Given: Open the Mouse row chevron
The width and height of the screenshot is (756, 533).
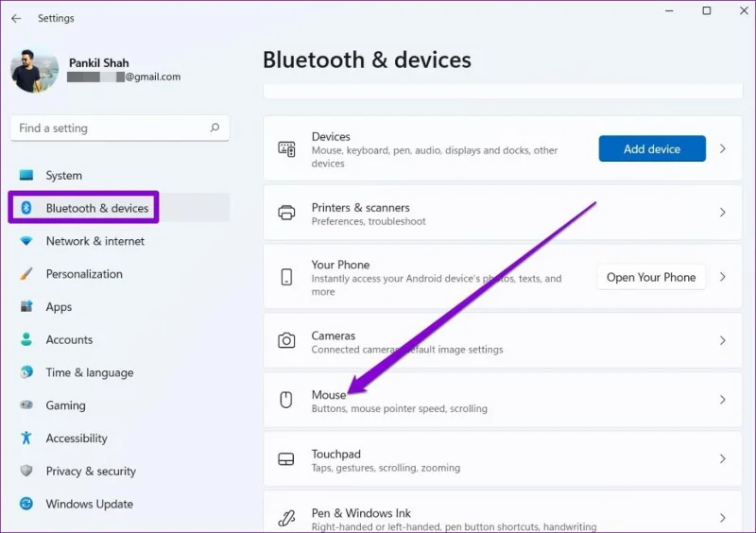Looking at the screenshot, I should pyautogui.click(x=722, y=400).
